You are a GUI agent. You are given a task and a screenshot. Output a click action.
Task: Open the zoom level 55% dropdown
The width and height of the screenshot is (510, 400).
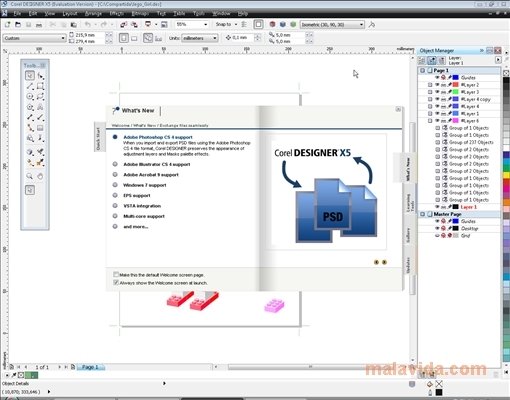click(205, 24)
